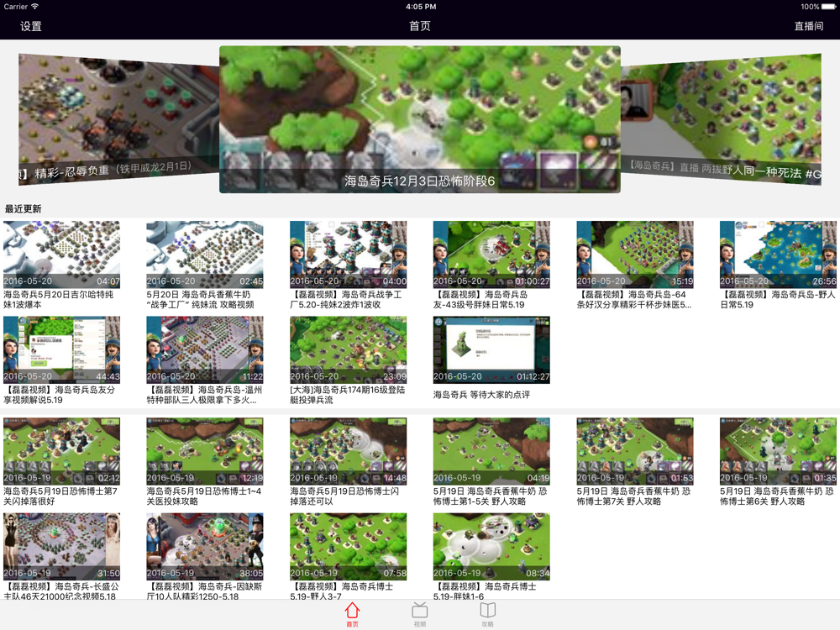Click the 首页 navigation bar title
Viewport: 840px width, 630px height.
coord(419,26)
